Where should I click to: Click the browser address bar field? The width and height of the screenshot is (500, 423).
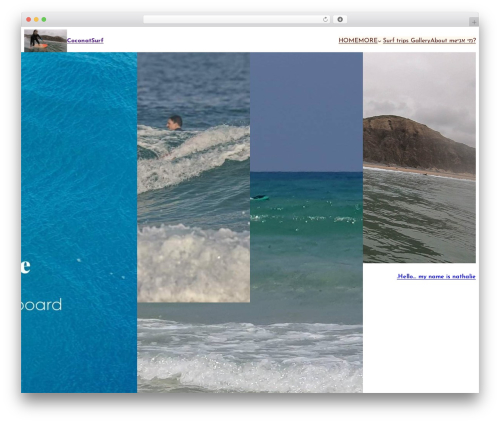point(237,20)
